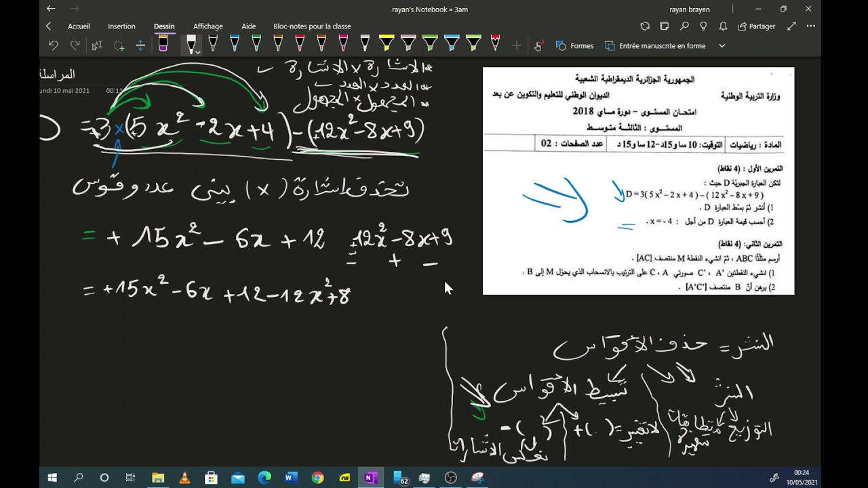Click the date lundi 10 mai 2021
Screen dimensions: 868x488
[x=65, y=90]
